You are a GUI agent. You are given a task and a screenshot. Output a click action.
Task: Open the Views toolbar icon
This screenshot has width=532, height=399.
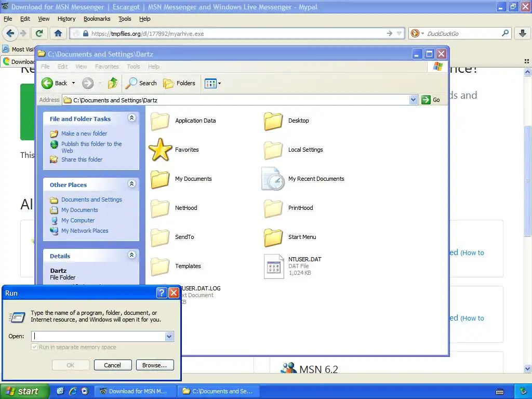[210, 83]
